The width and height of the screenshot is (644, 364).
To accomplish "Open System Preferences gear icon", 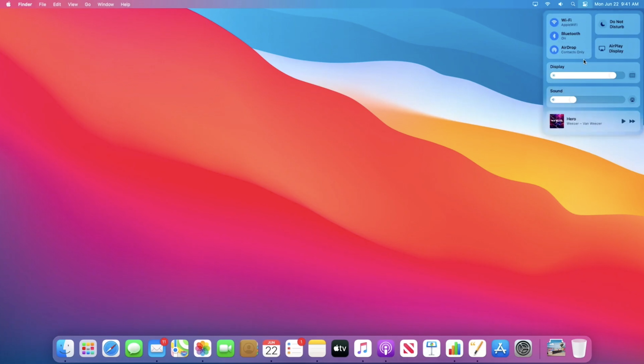I will 523,348.
